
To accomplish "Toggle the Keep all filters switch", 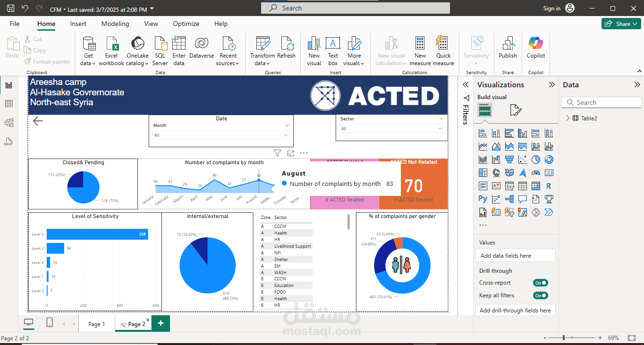I will (x=541, y=295).
